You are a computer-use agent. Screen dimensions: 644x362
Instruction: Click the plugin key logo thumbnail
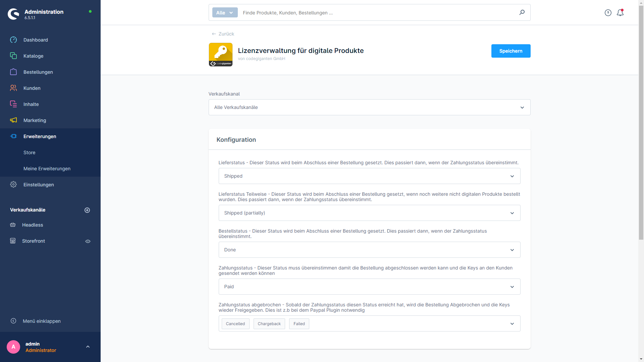pos(221,55)
